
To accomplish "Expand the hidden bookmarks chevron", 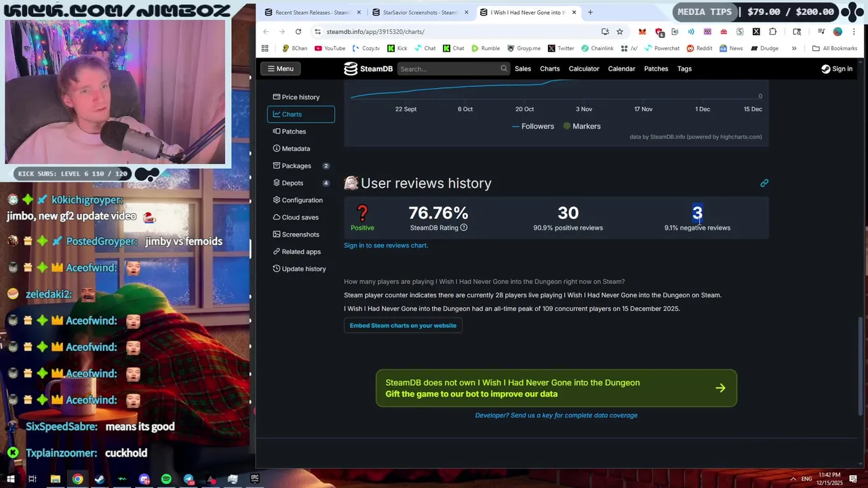I will pos(794,48).
